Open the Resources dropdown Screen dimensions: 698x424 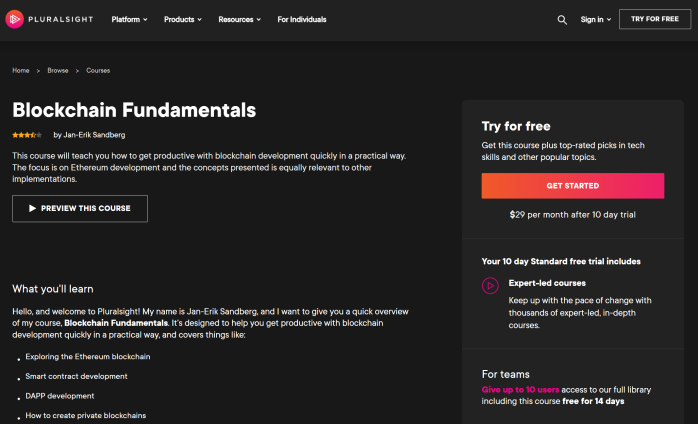click(x=239, y=20)
